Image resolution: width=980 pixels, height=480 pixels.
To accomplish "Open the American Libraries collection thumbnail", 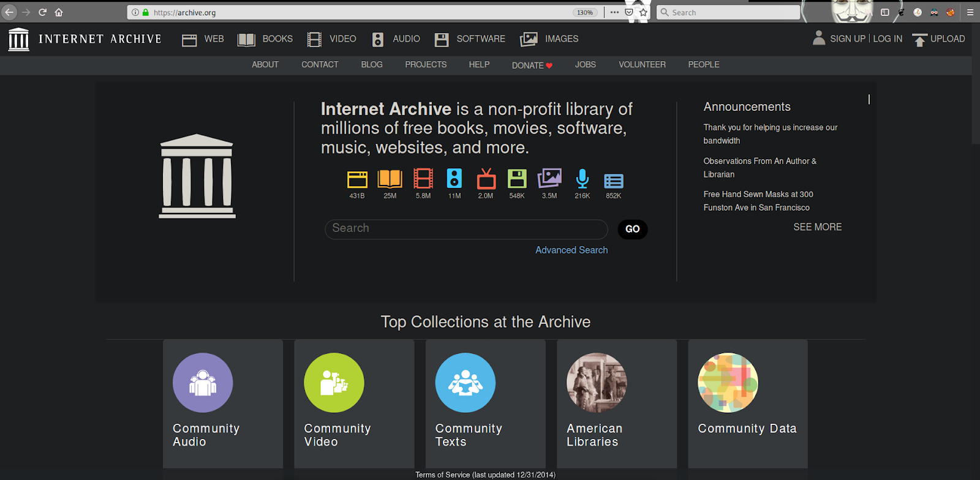I will (597, 383).
